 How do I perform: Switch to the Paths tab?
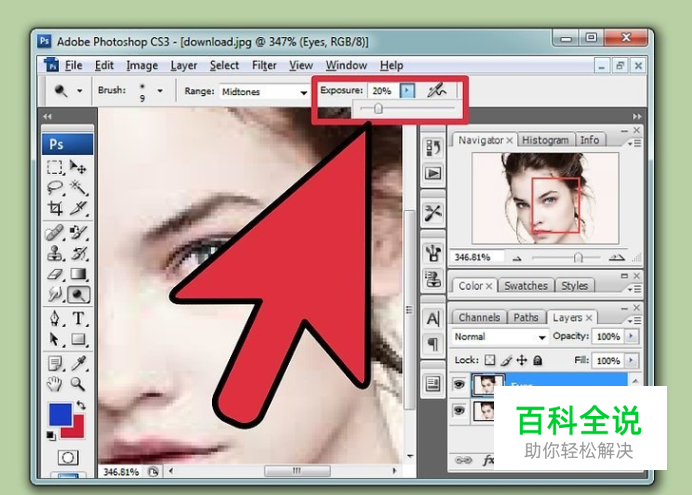526,317
